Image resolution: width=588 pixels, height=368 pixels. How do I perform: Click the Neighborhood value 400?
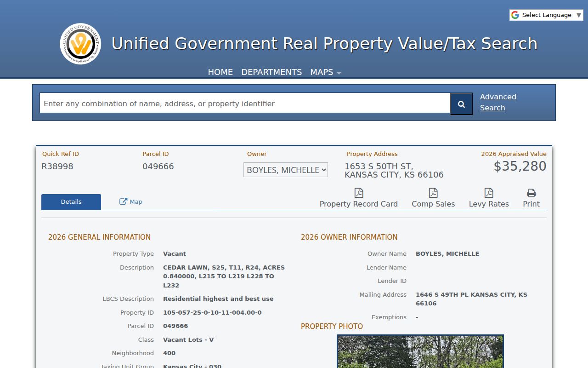click(169, 353)
